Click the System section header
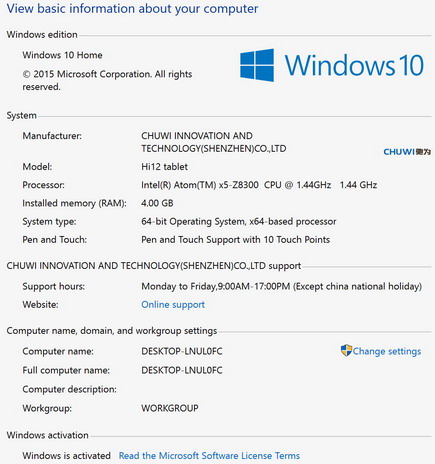Image resolution: width=435 pixels, height=464 pixels. 22,116
